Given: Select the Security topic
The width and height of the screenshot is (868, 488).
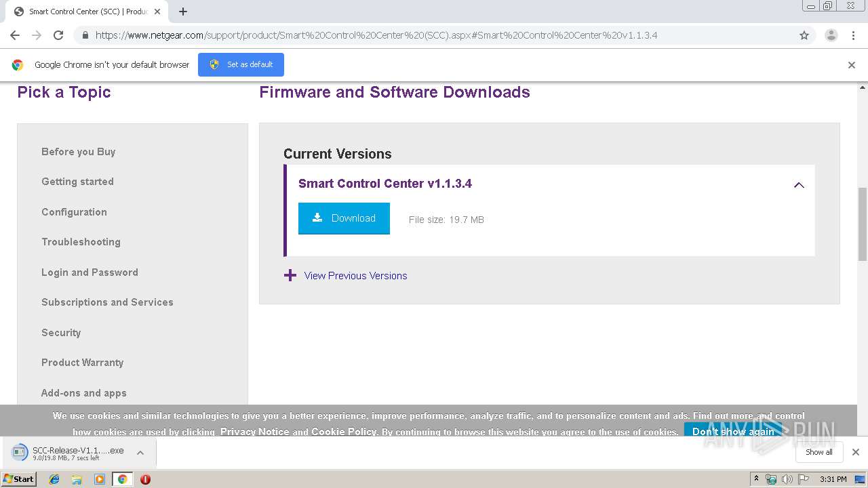Looking at the screenshot, I should (61, 333).
